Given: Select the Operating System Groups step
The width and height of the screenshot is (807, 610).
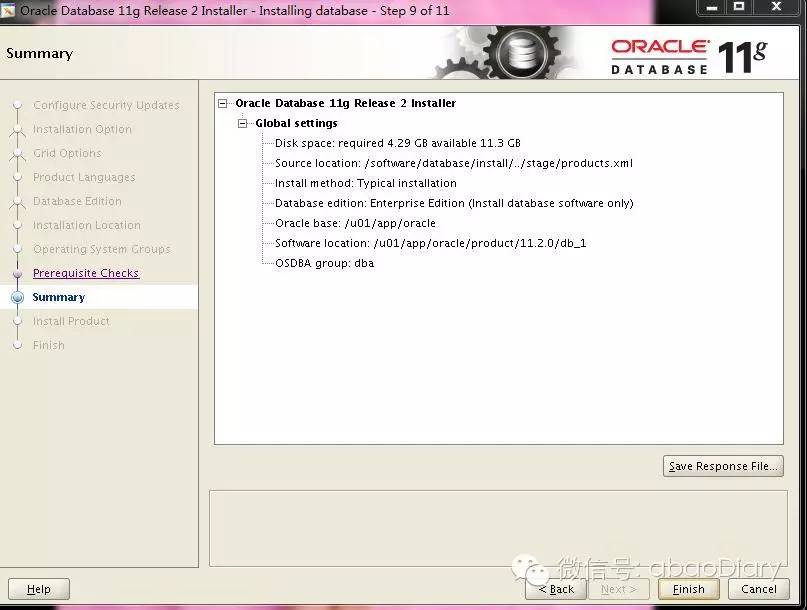Looking at the screenshot, I should [101, 249].
